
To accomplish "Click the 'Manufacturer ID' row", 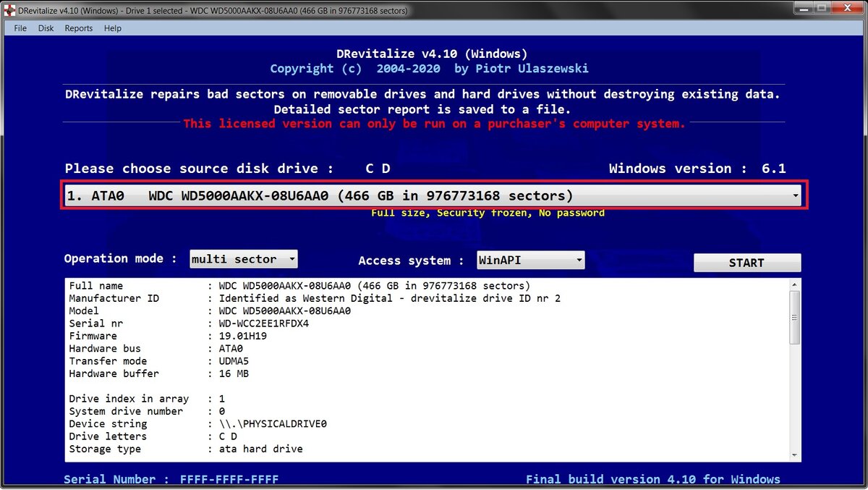I will point(315,298).
